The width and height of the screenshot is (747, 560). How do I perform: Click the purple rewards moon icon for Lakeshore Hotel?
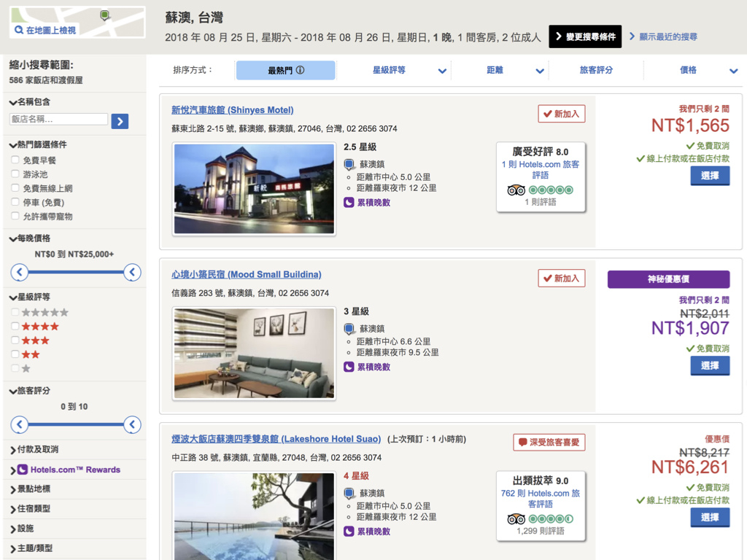(349, 532)
